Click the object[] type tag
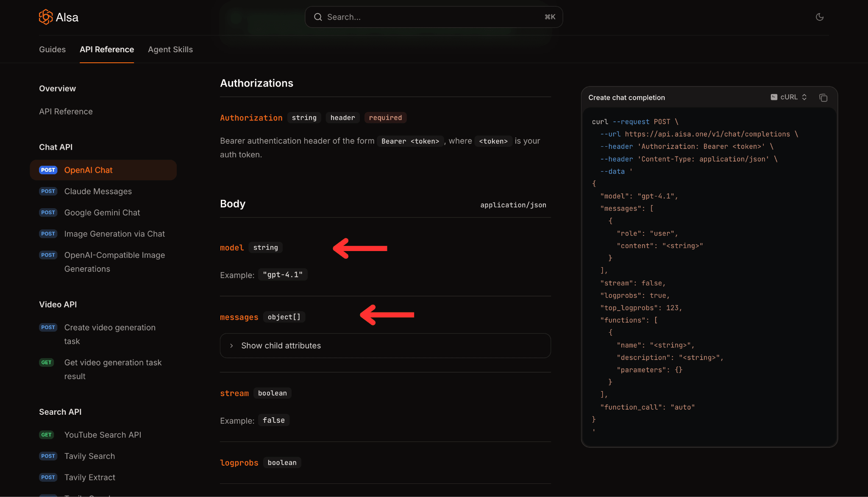Screen dimensions: 868x497 (284, 317)
